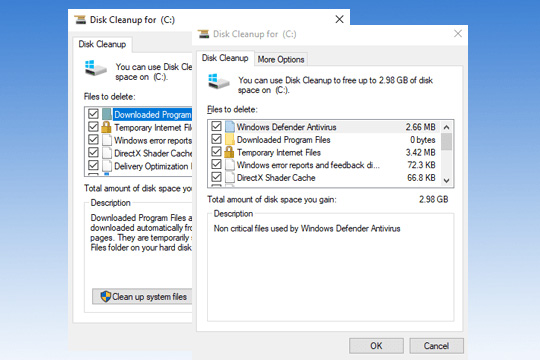Click the OK button

coord(376,346)
